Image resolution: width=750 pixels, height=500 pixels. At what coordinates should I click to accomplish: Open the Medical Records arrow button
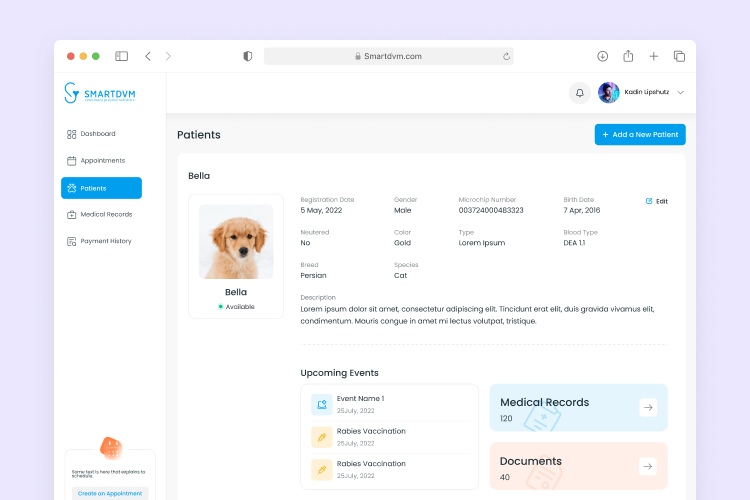click(648, 407)
